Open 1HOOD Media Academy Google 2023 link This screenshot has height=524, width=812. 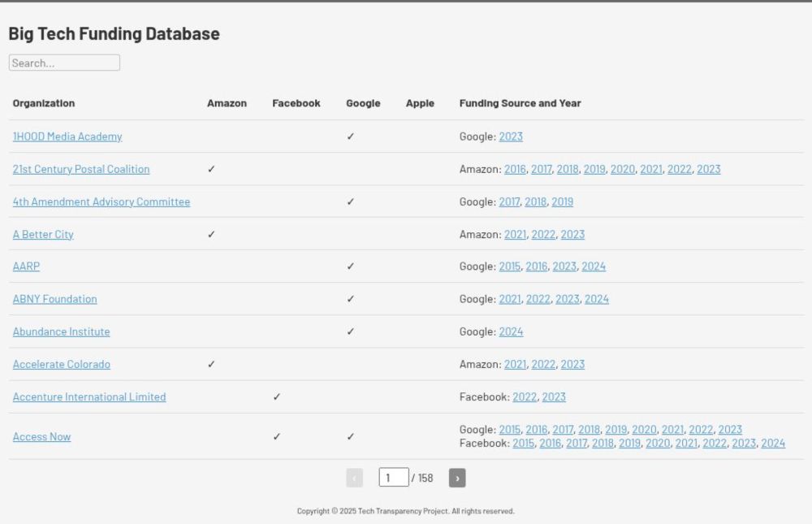click(x=511, y=136)
